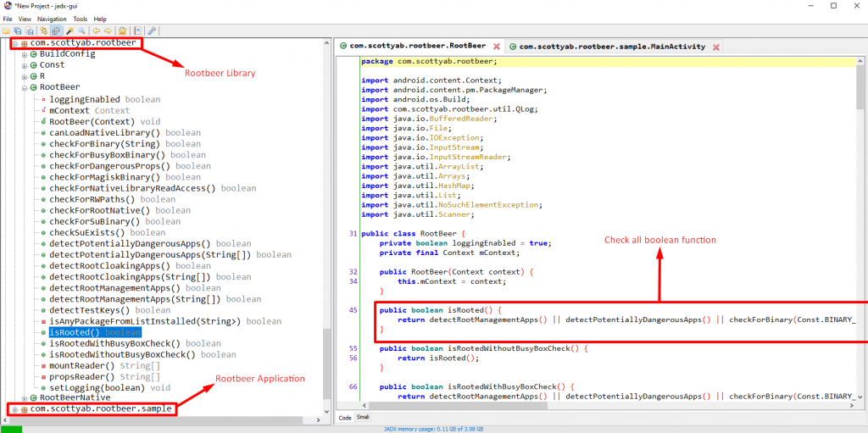
Task: Open the Tools menu
Action: tap(80, 18)
